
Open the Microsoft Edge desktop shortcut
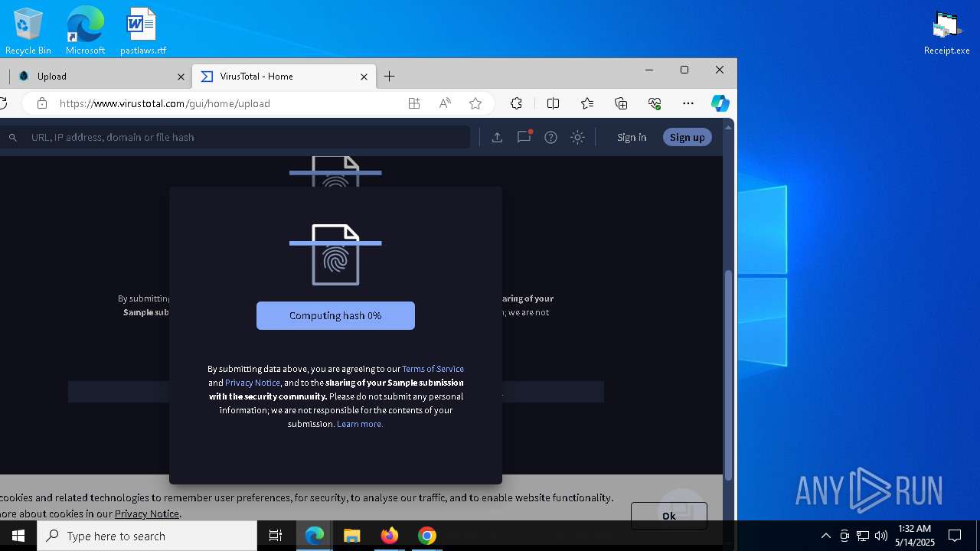85,31
